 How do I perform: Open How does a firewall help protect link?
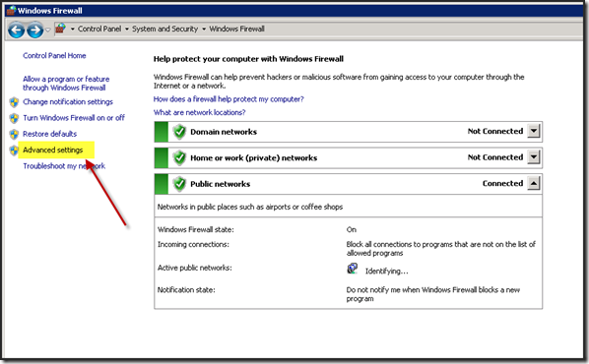(x=229, y=99)
